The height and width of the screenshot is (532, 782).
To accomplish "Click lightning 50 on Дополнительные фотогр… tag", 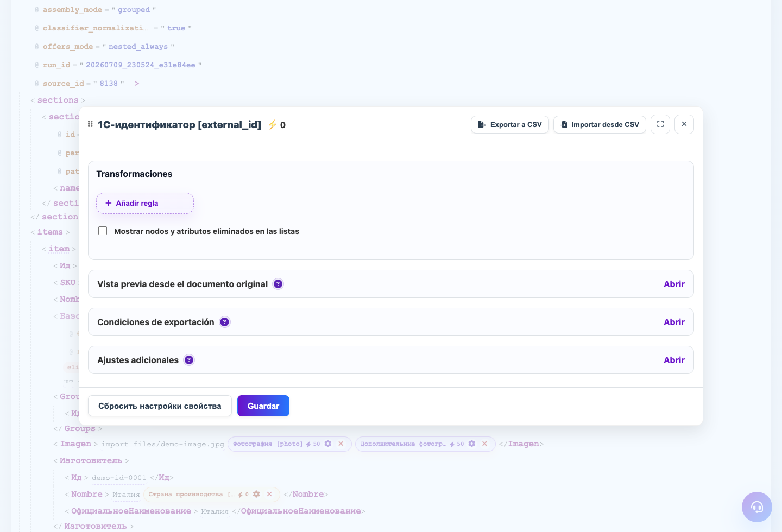I will 457,444.
